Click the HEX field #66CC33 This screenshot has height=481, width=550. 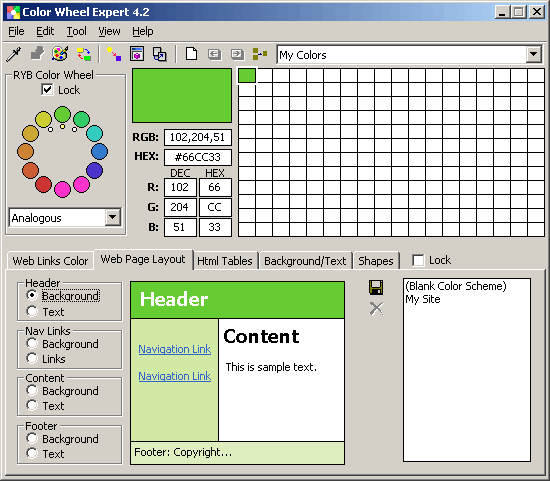[197, 157]
